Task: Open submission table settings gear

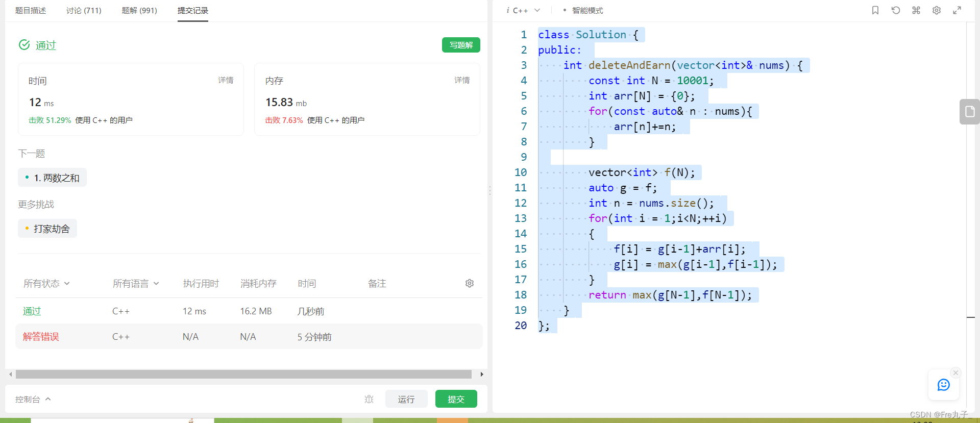Action: point(470,283)
